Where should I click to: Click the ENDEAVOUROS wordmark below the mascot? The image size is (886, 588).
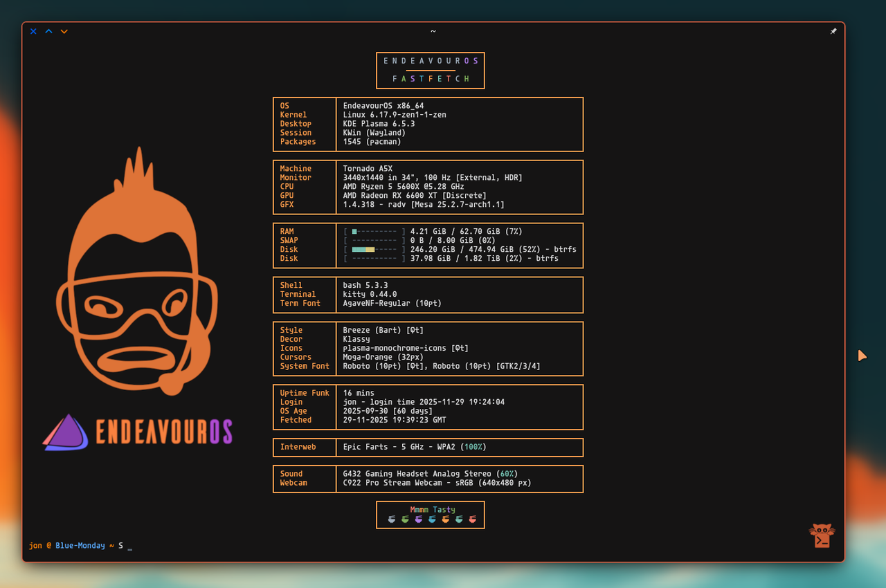pos(163,432)
